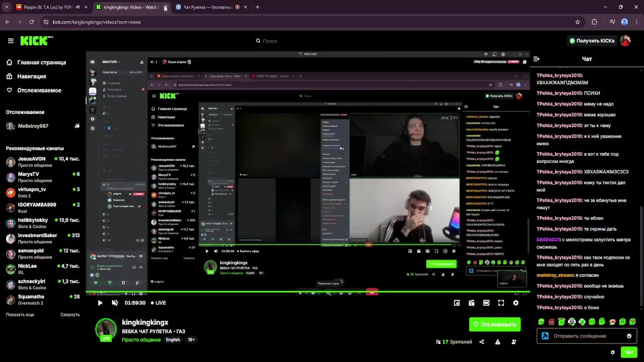The height and width of the screenshot is (362, 644).
Task: Open Отслеживаемое in the sidebar
Action: tap(34, 90)
